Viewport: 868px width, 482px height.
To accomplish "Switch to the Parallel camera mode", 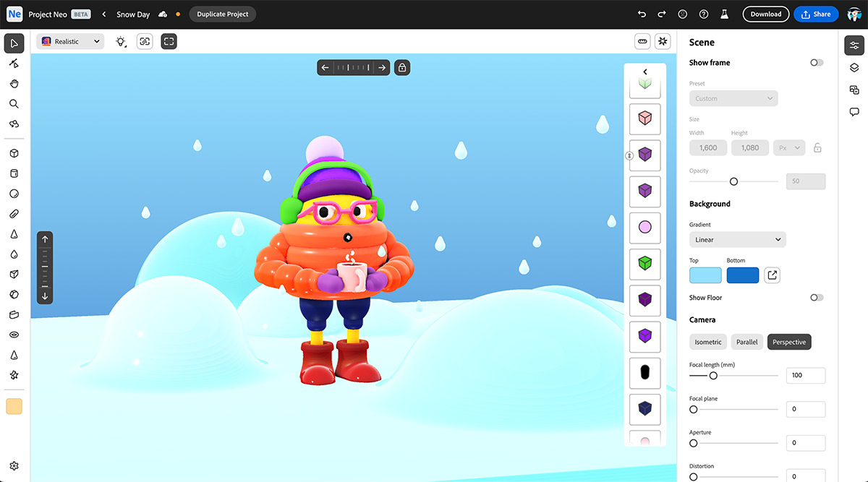I will tap(747, 342).
